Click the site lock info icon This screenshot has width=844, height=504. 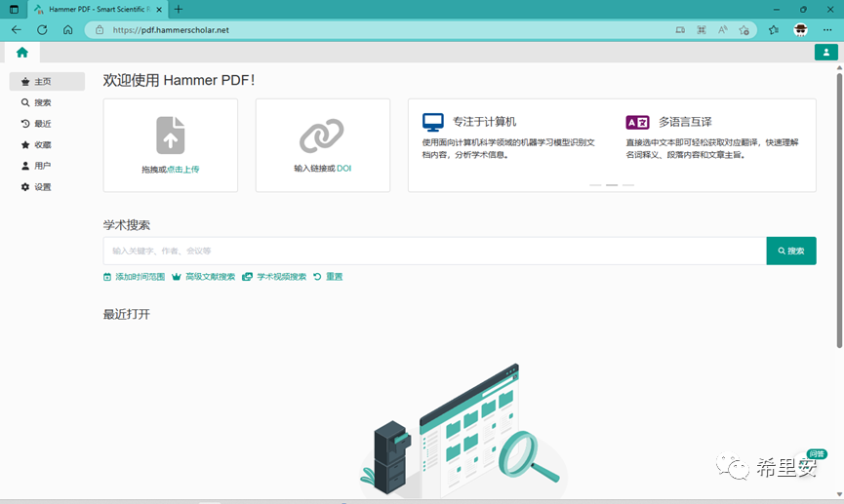point(100,30)
